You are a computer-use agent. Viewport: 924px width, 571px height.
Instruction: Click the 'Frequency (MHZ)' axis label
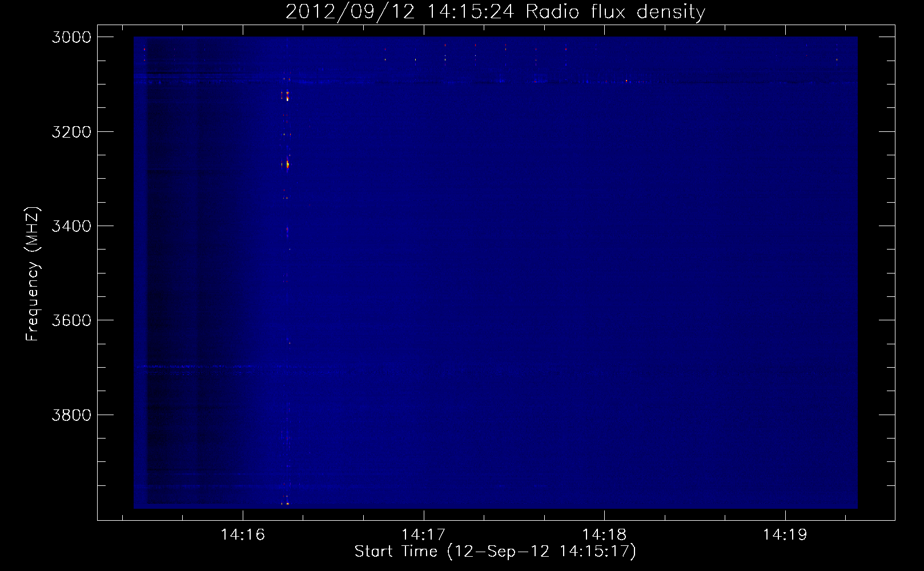point(34,274)
